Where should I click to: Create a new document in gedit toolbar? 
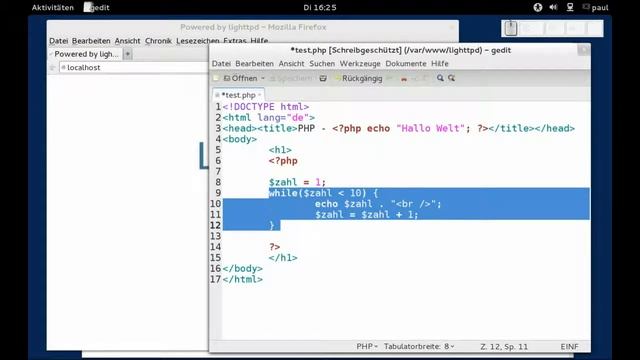pyautogui.click(x=216, y=78)
